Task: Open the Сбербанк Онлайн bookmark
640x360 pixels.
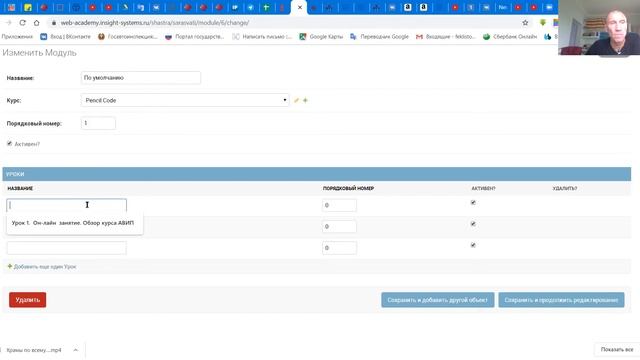Action: [x=510, y=37]
